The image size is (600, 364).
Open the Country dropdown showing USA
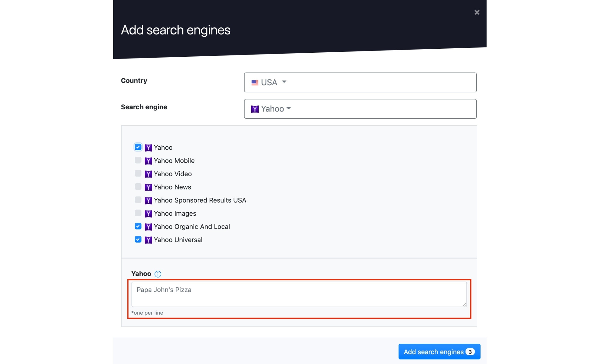coord(360,82)
